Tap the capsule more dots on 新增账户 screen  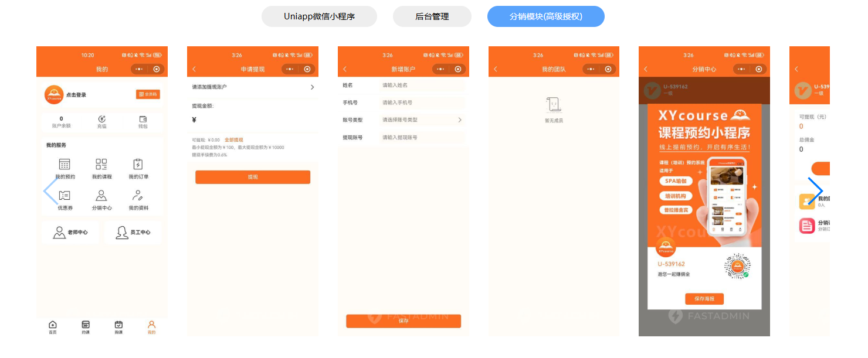pyautogui.click(x=440, y=69)
